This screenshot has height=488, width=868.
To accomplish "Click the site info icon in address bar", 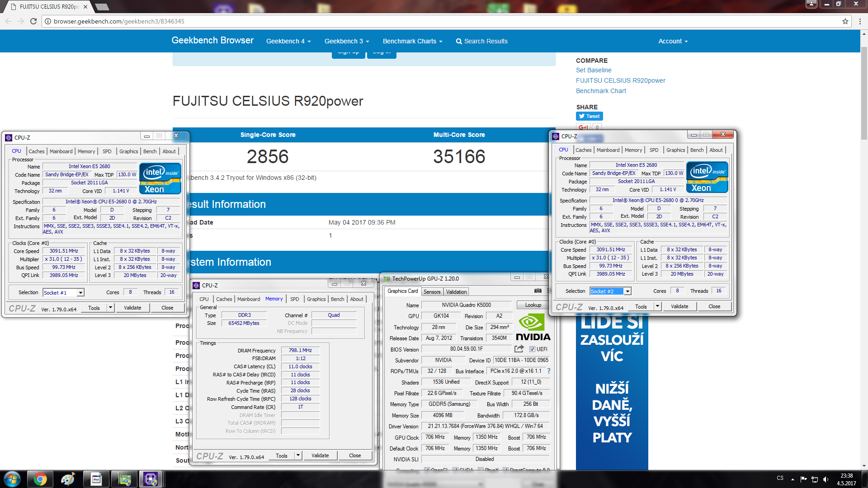I will point(48,21).
